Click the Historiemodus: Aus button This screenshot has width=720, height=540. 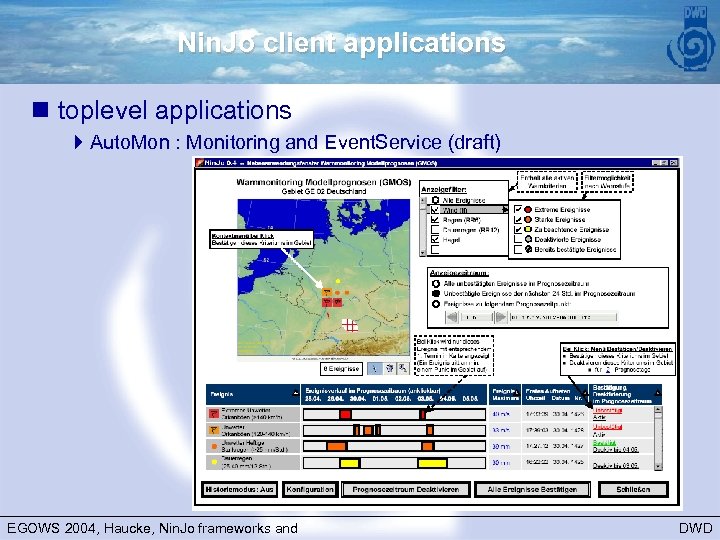point(240,489)
